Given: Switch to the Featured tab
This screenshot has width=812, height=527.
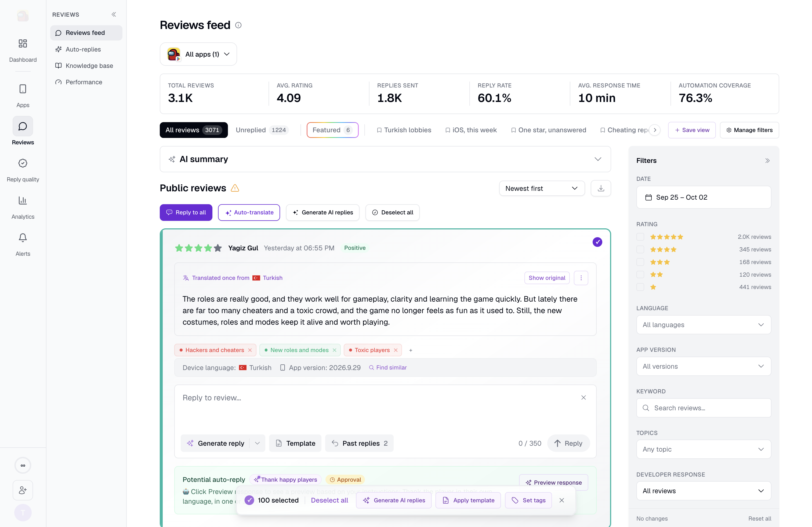Looking at the screenshot, I should tap(332, 130).
